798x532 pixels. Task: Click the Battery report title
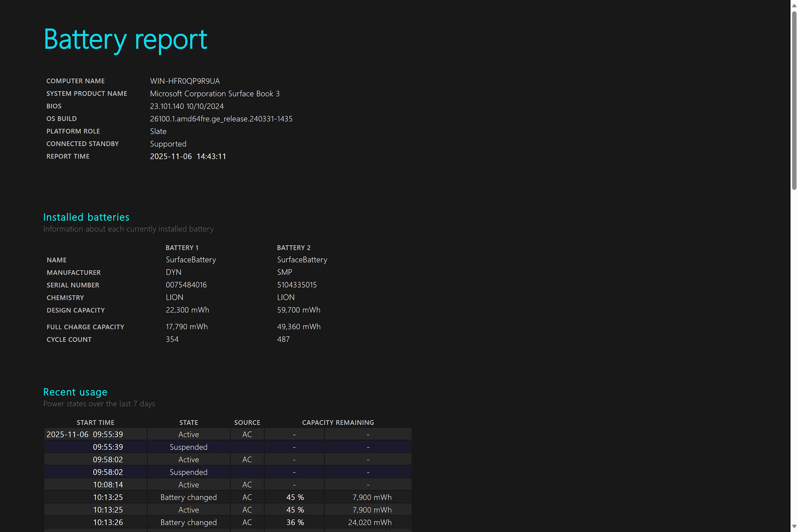tap(125, 40)
